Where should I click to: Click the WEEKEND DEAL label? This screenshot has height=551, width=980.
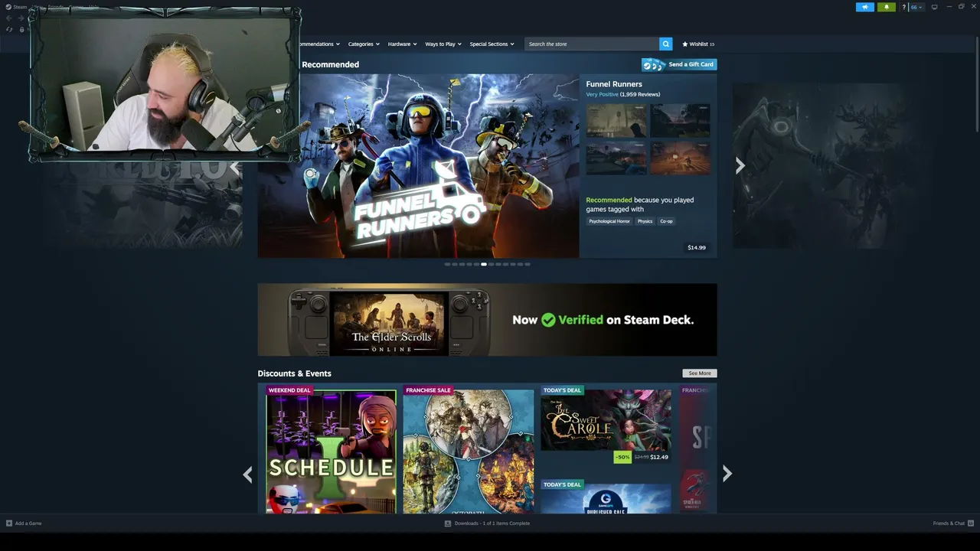289,390
